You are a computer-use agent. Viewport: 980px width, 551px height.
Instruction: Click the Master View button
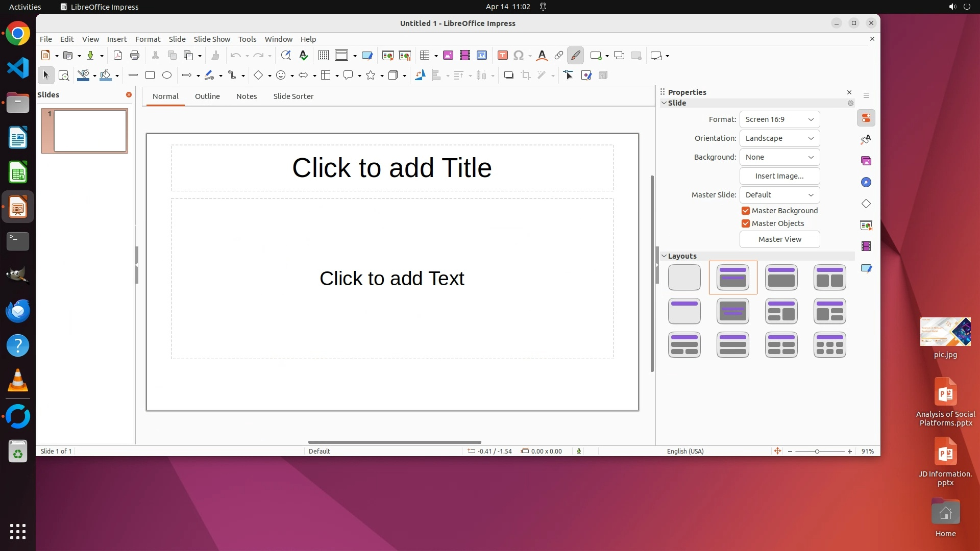(779, 239)
